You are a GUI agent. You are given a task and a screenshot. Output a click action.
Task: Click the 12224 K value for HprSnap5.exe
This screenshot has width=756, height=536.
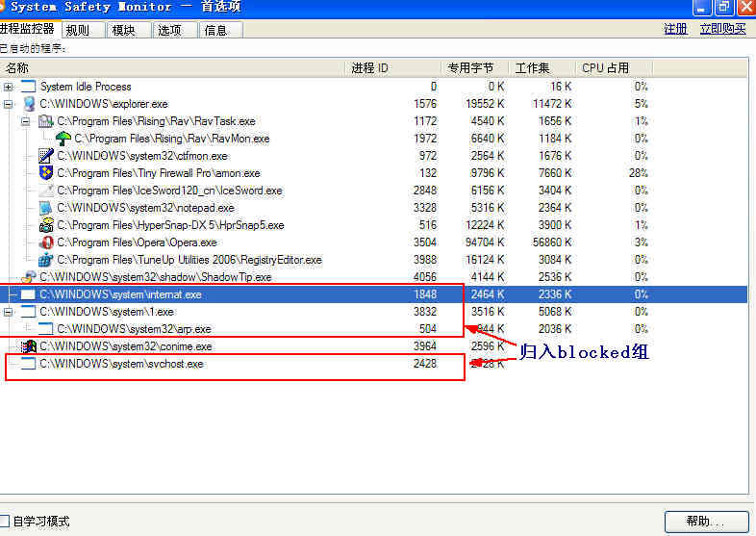point(485,225)
